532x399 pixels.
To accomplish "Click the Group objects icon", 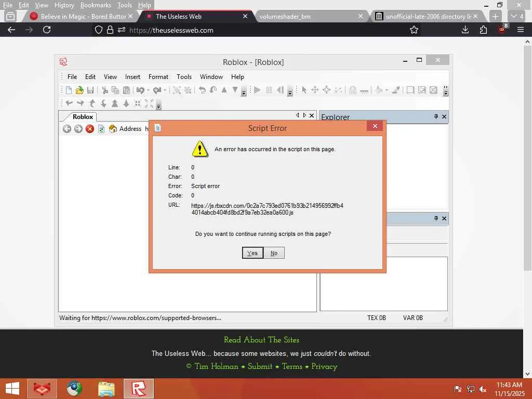I will coord(177,90).
